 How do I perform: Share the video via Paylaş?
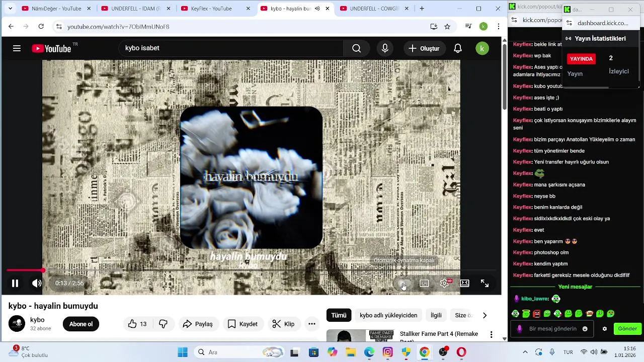[x=198, y=324]
